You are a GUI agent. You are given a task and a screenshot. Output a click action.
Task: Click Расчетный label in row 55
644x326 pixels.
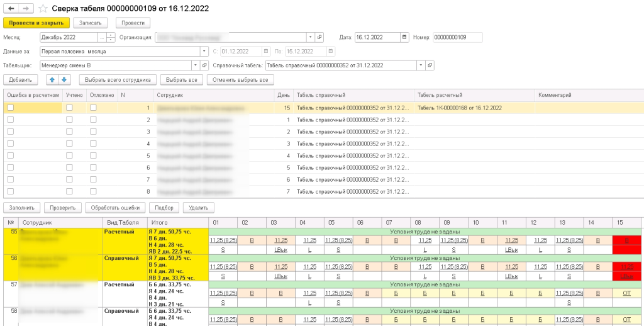[119, 232]
